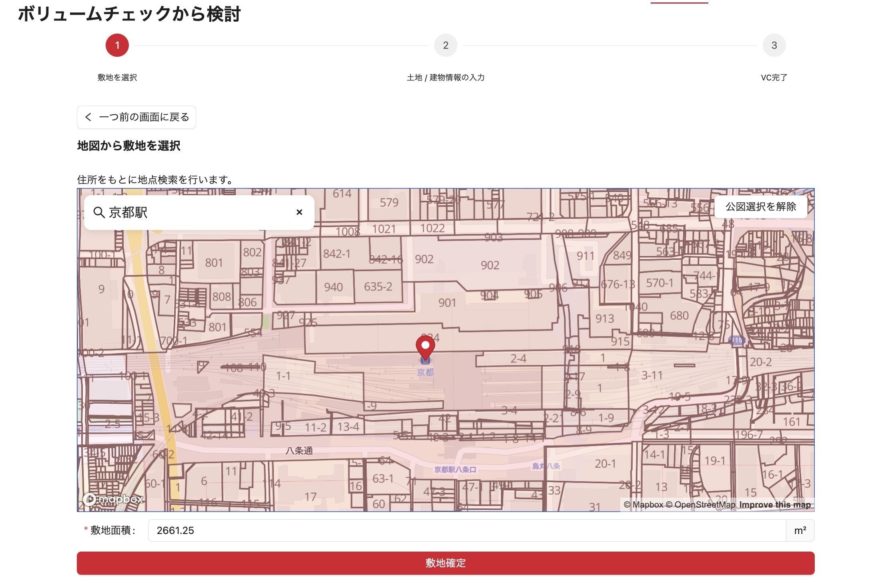
Task: Select parcel 801 on the map
Action: [214, 263]
